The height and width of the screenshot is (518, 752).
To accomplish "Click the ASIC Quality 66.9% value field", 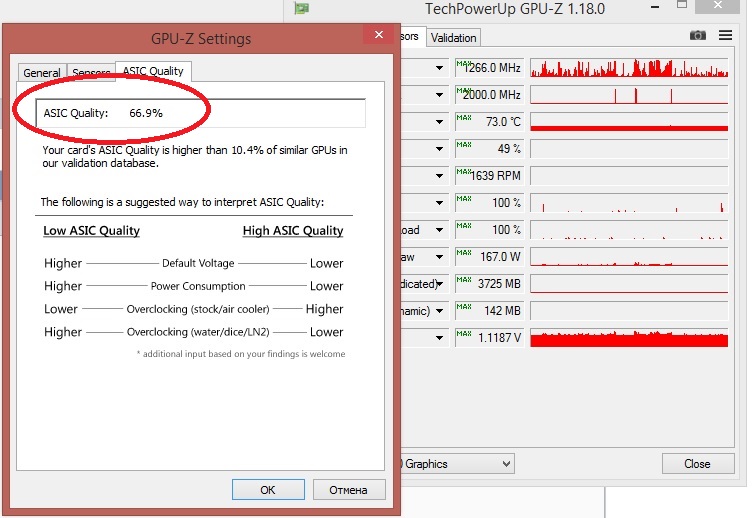I will (x=200, y=113).
